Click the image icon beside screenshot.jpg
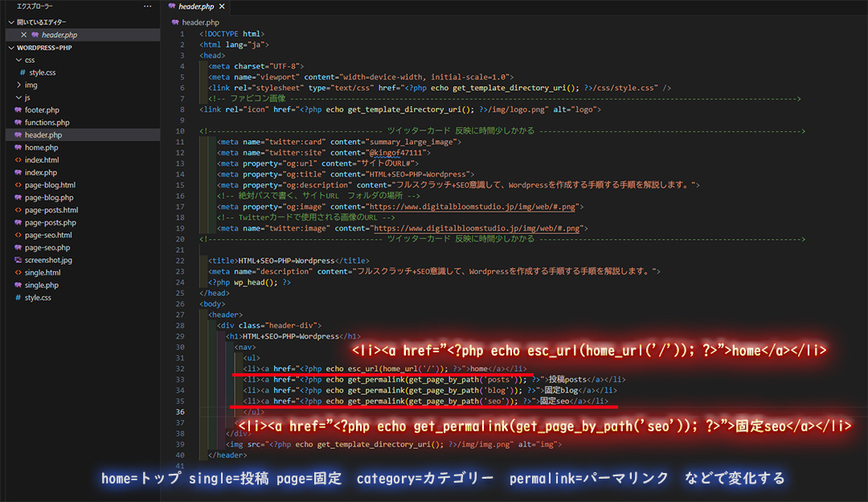Viewport: 868px width, 502px height. coord(18,260)
